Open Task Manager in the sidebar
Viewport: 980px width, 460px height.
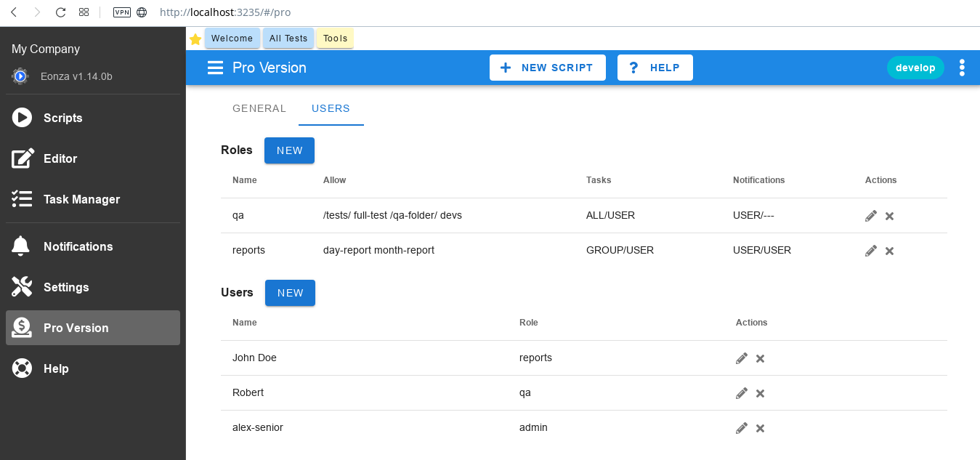pyautogui.click(x=93, y=199)
